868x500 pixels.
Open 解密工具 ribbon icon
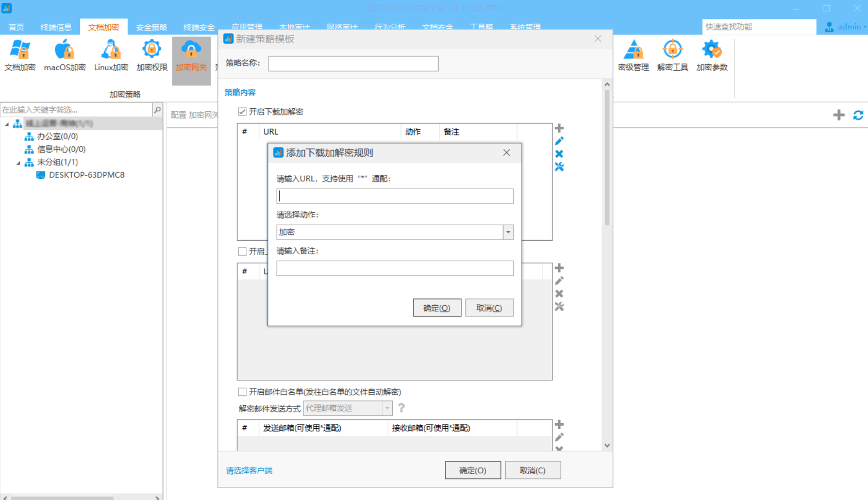(673, 55)
